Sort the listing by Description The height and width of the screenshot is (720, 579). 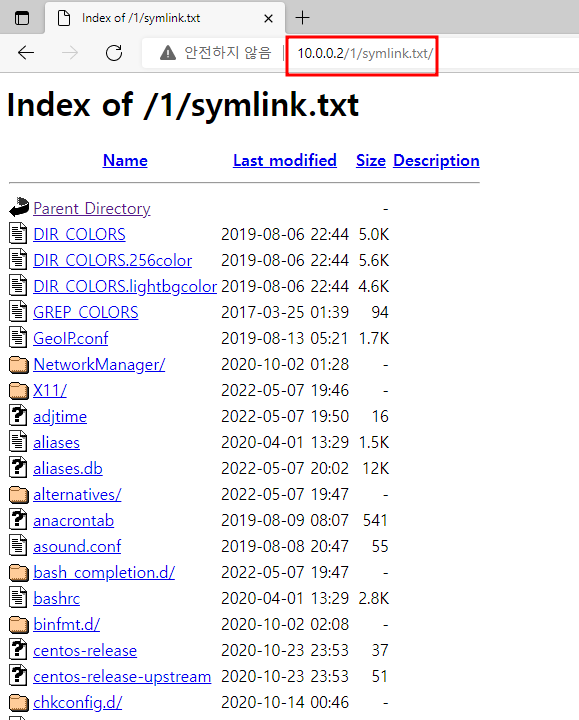tap(436, 160)
